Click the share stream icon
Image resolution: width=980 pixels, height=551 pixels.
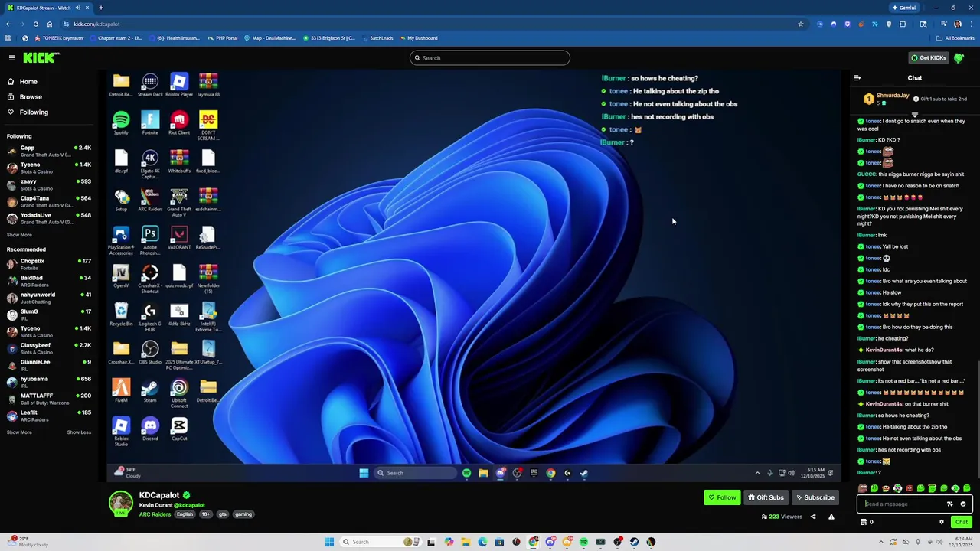tap(813, 517)
